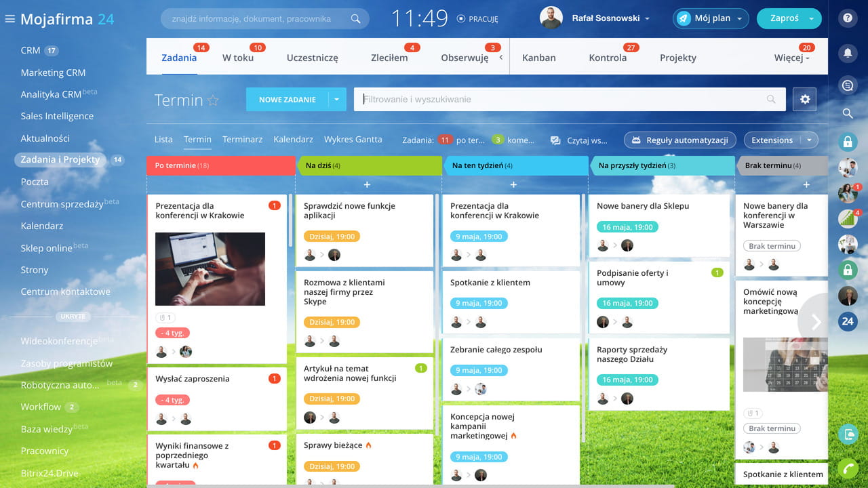Click the Reguły automatyzacji button

point(679,140)
